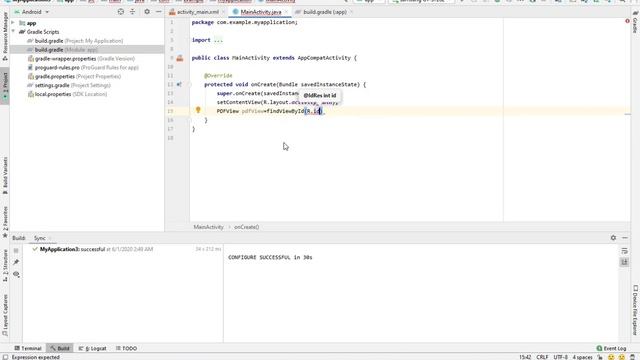Open Layout Captures side panel
Screen dimensions: 640x360
5,314
